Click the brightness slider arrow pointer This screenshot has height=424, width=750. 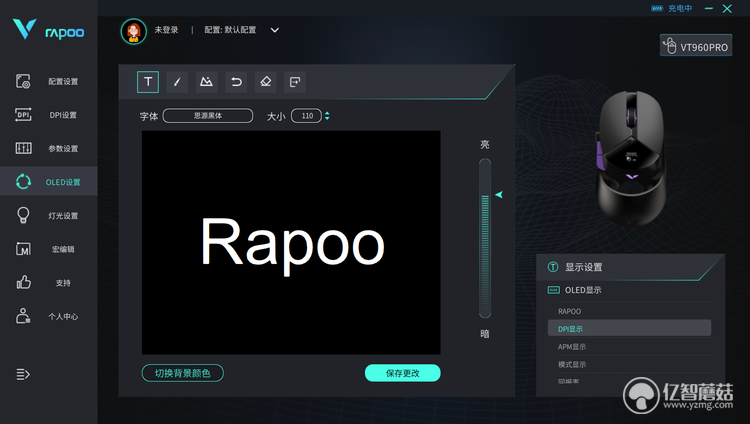coord(499,194)
